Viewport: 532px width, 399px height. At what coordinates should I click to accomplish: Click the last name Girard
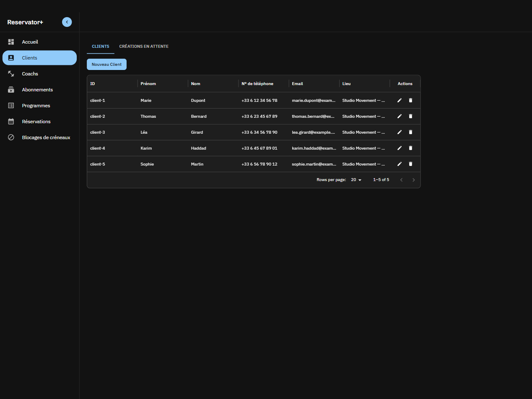[x=197, y=132]
